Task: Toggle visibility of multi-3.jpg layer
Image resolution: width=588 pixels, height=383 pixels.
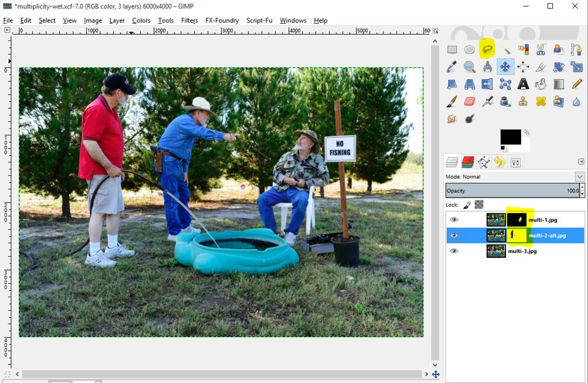Action: point(454,251)
